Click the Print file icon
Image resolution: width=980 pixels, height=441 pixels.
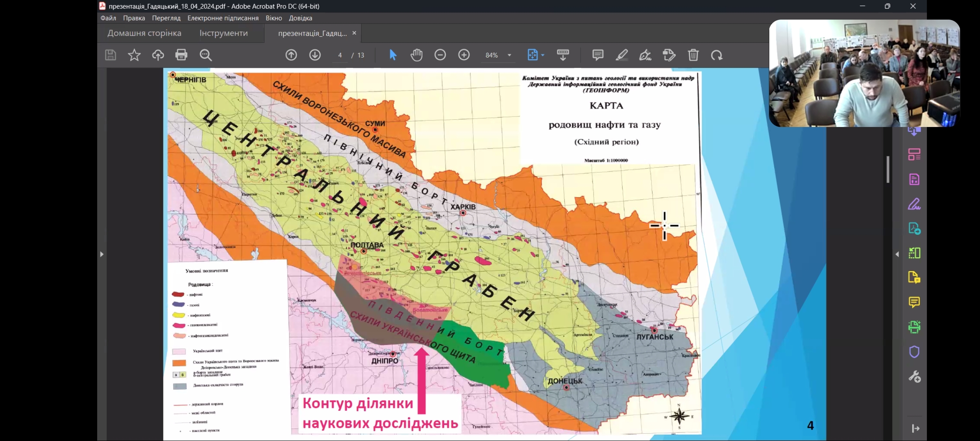(181, 55)
